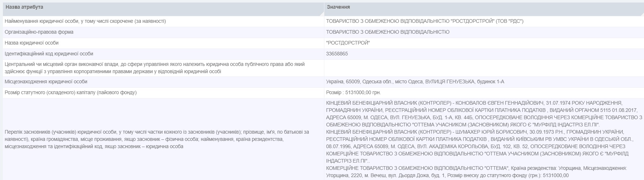This screenshot has width=644, height=180.
Task: Select 'Ідентифікаційний код юридичної особи' attribute cell
Action: pyautogui.click(x=163, y=54)
